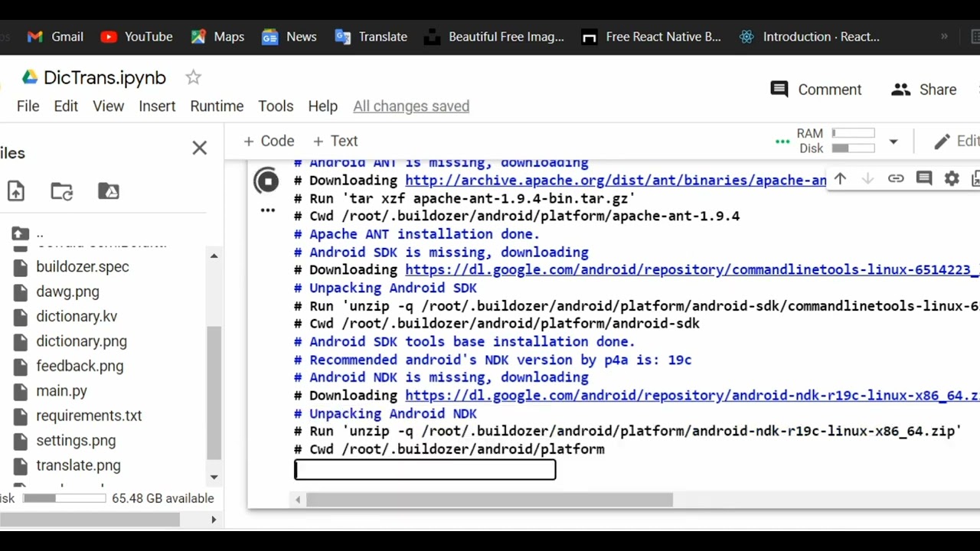Image resolution: width=980 pixels, height=551 pixels.
Task: Open the News bookmark
Action: pyautogui.click(x=289, y=37)
